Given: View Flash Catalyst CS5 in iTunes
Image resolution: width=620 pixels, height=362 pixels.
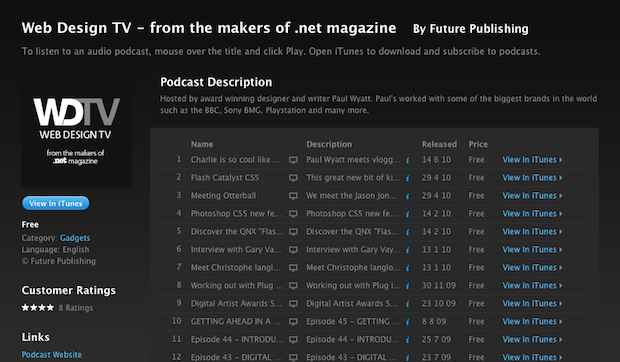Looking at the screenshot, I should (x=532, y=178).
